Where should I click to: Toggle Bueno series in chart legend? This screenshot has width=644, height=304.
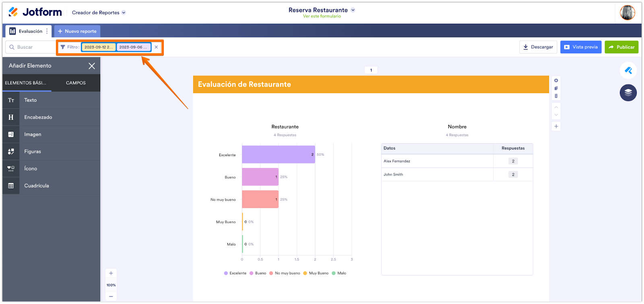tap(258, 273)
